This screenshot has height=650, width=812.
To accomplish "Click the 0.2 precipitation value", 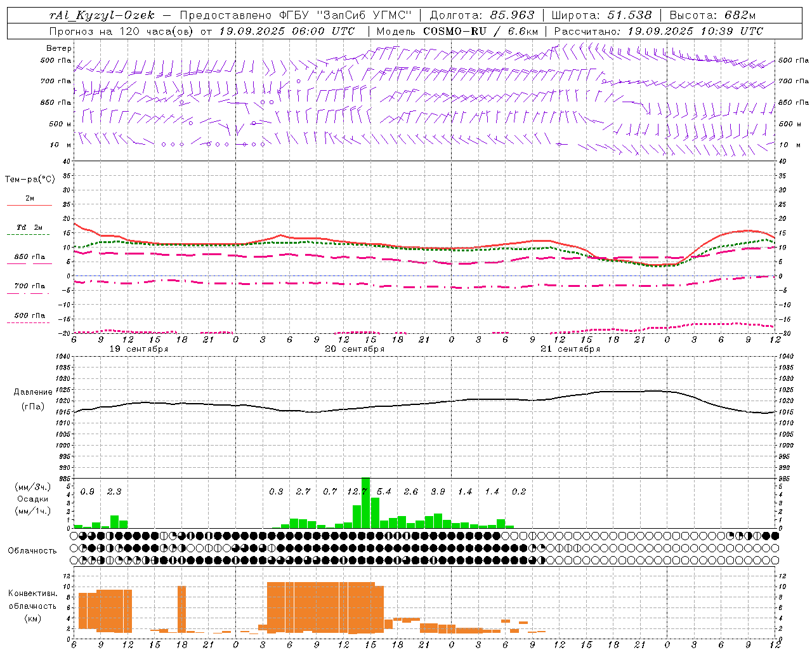I will [x=519, y=492].
